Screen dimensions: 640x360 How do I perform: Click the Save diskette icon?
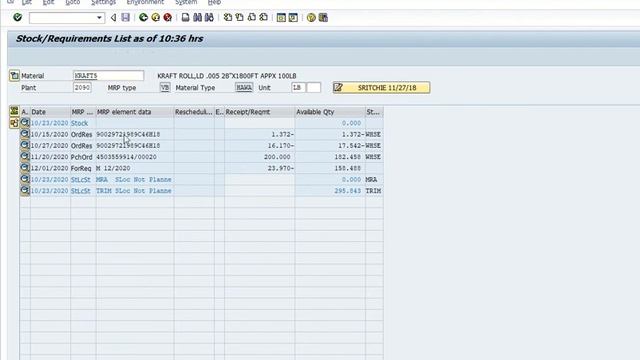126,18
